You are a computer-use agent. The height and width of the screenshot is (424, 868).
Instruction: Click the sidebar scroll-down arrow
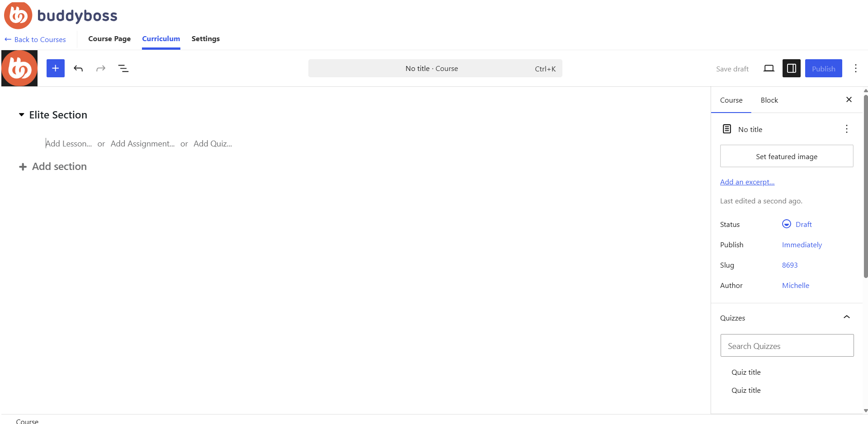click(x=866, y=410)
